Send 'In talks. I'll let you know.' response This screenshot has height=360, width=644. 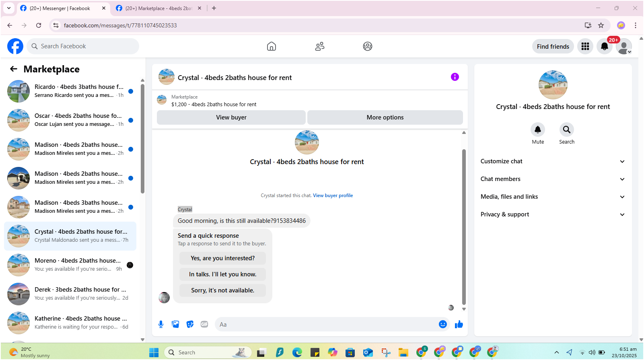tap(222, 274)
